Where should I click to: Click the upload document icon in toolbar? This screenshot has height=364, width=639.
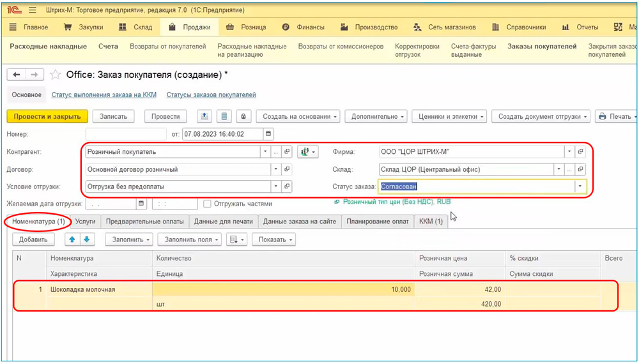(204, 116)
